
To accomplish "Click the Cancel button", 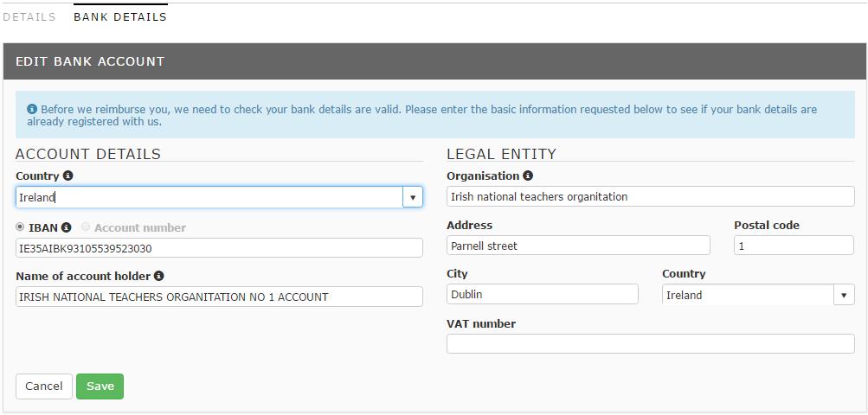I will coord(44,386).
